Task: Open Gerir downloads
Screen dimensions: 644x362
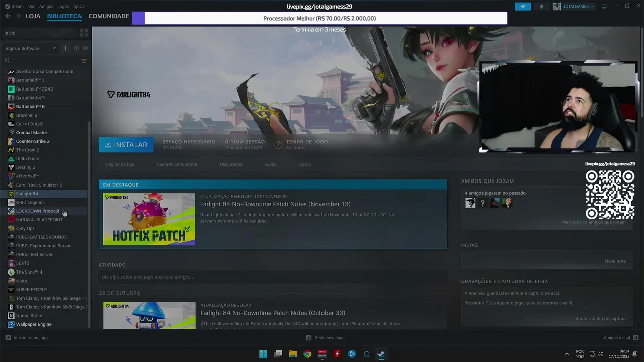Action: [x=326, y=338]
